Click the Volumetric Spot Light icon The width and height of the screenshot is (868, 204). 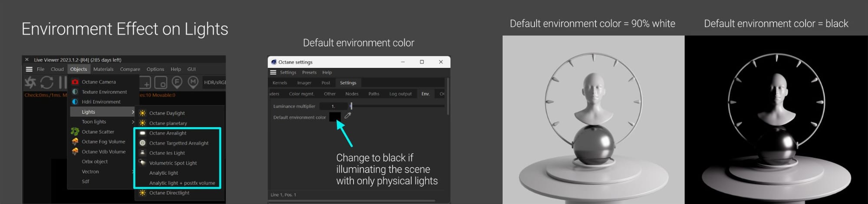[x=142, y=162]
